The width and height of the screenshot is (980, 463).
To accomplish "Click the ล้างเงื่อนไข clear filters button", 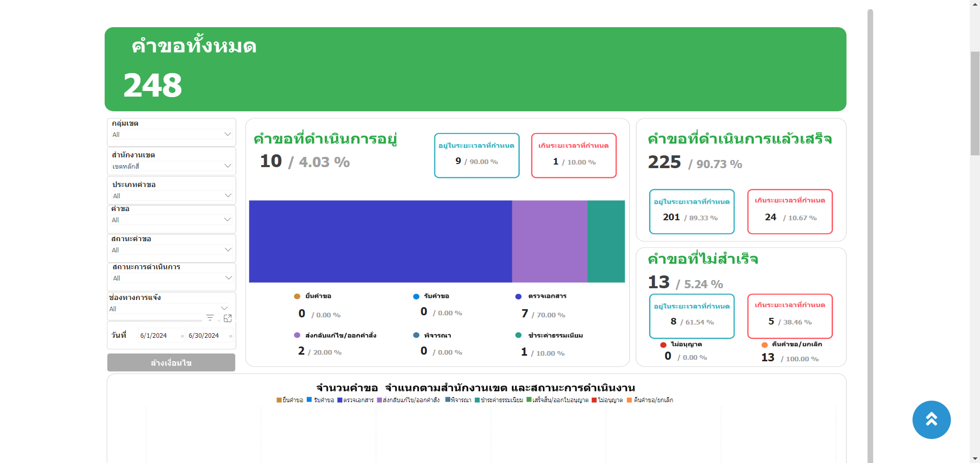I will point(171,363).
